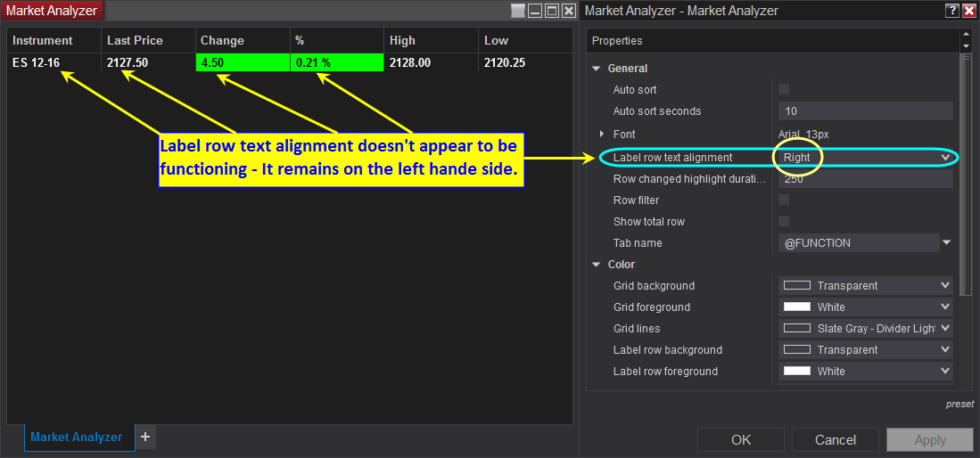Open Label row text alignment dropdown

point(945,158)
